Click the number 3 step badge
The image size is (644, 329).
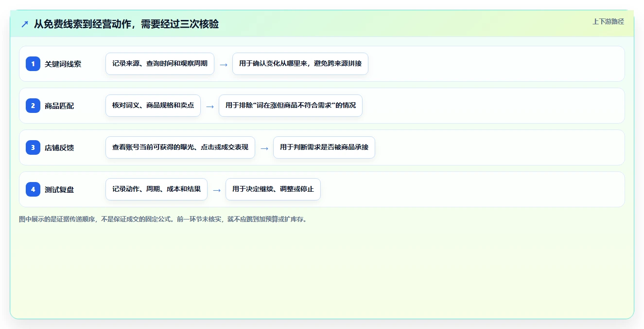pos(33,147)
